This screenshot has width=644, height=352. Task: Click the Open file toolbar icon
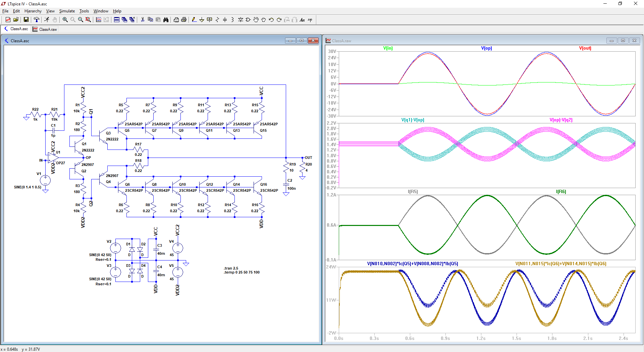pos(16,20)
